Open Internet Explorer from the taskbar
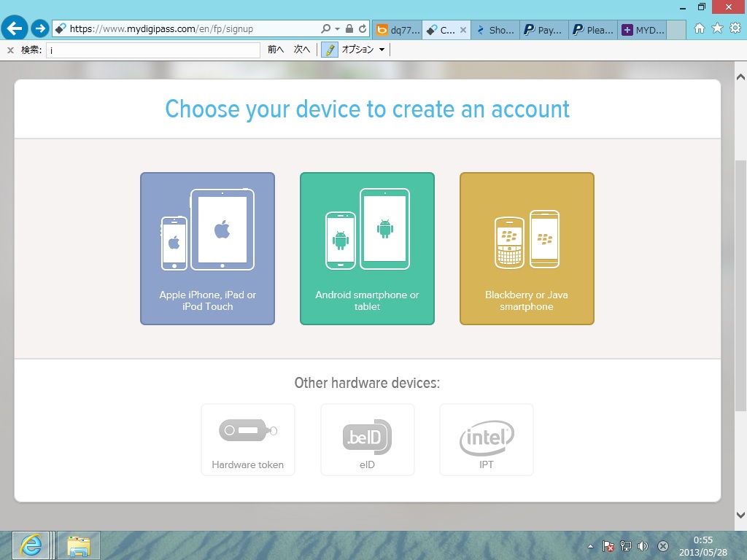747x560 pixels. click(x=31, y=545)
